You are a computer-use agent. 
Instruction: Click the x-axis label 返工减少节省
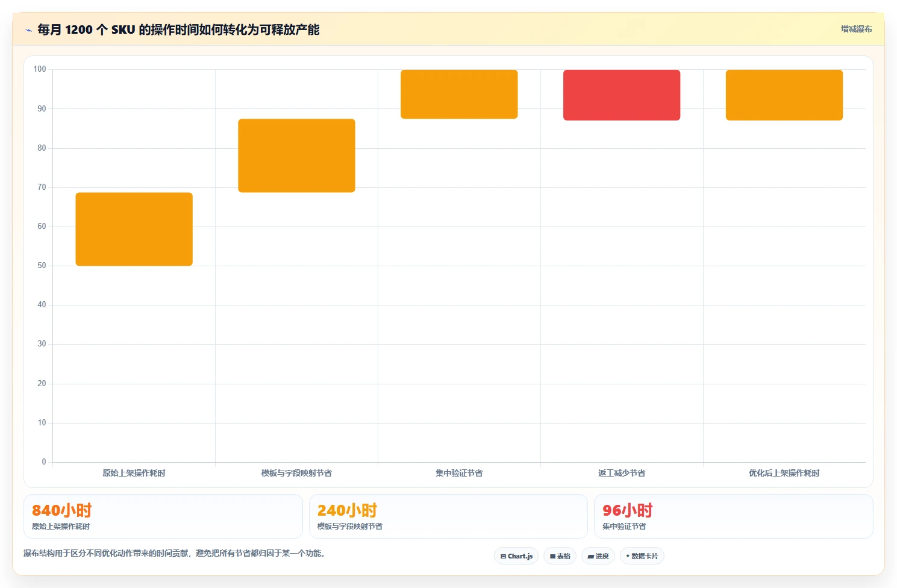(x=622, y=473)
